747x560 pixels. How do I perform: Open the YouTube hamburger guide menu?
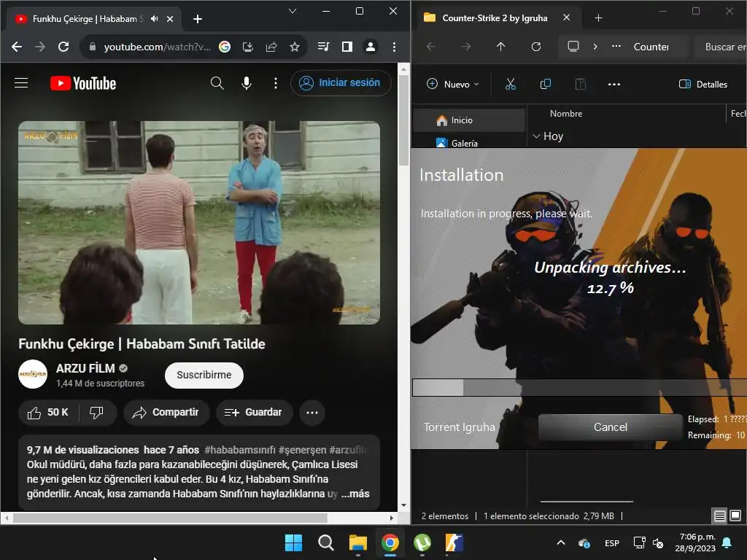click(x=21, y=83)
